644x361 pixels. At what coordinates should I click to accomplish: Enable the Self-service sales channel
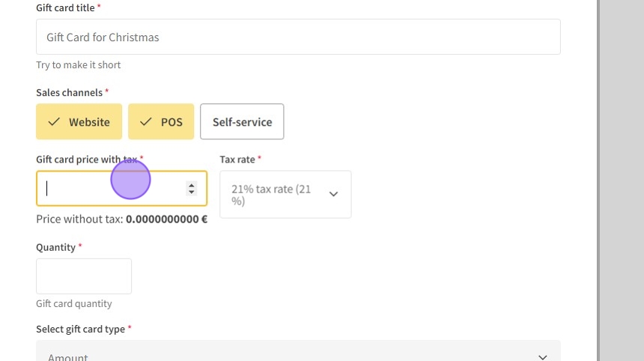(x=242, y=122)
